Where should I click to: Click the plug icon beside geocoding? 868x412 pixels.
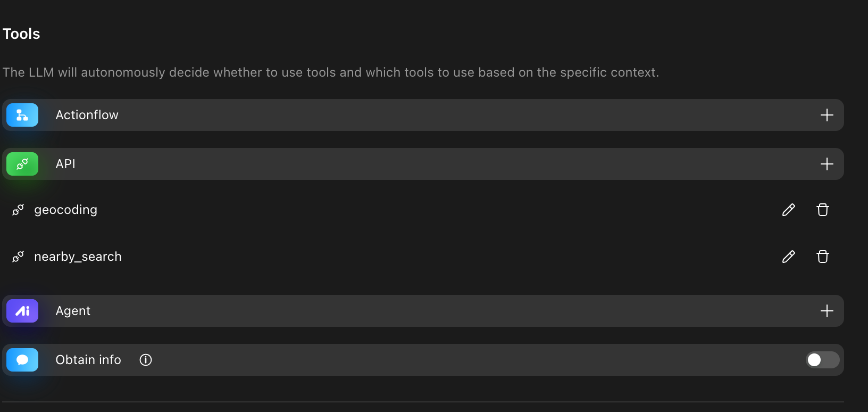[18, 210]
